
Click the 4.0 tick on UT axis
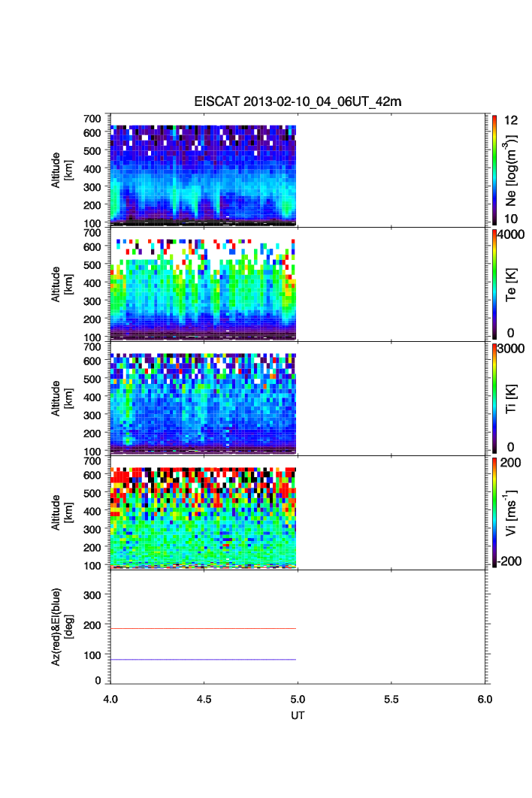(110, 700)
